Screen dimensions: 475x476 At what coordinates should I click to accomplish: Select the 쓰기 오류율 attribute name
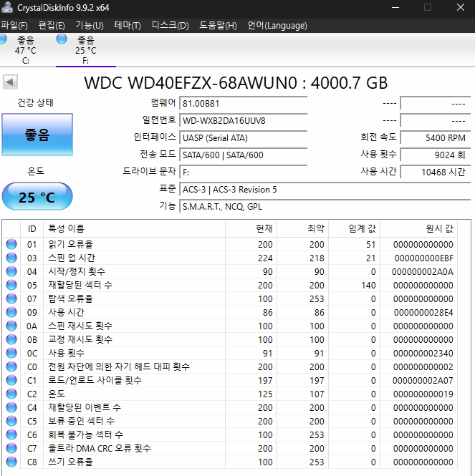tap(70, 462)
